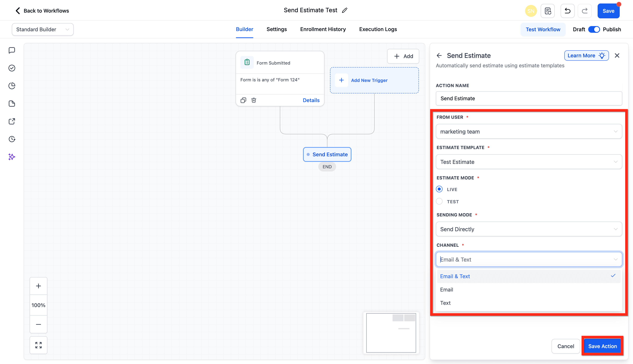Duplicate the Form Submitted trigger

click(x=243, y=100)
